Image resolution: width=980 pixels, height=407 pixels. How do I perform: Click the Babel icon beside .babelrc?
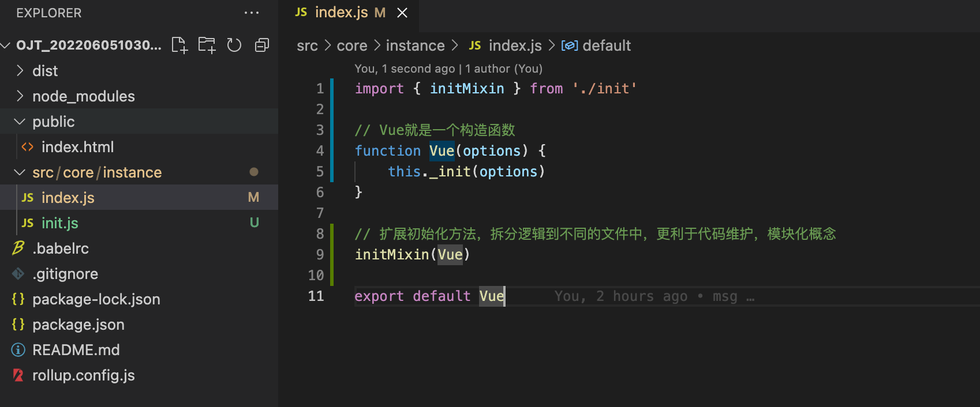18,248
